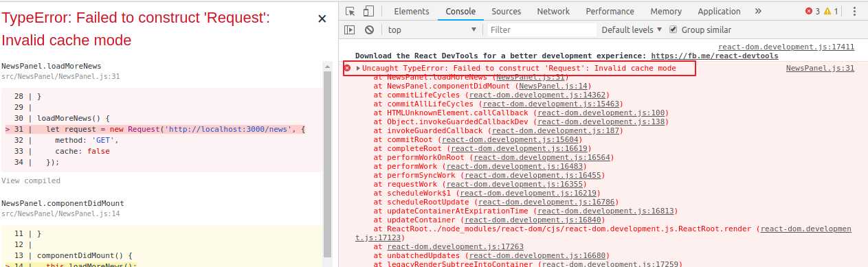The image size is (868, 267).
Task: Switch to the Elements tab
Action: [x=412, y=11]
